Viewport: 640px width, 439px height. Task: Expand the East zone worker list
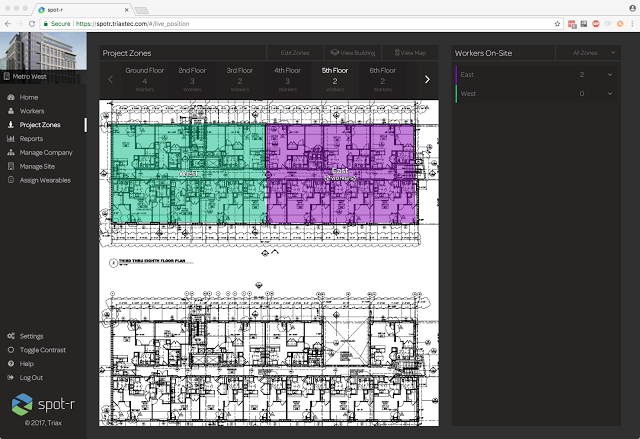610,75
